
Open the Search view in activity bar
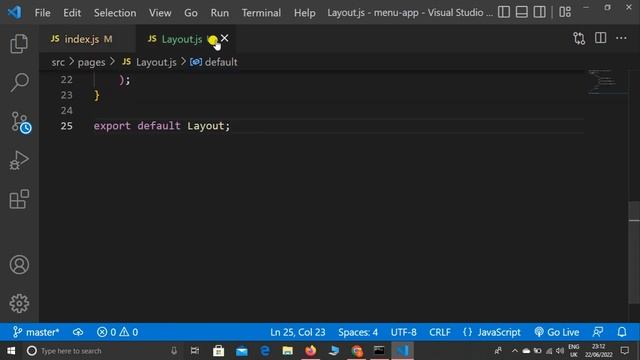19,83
